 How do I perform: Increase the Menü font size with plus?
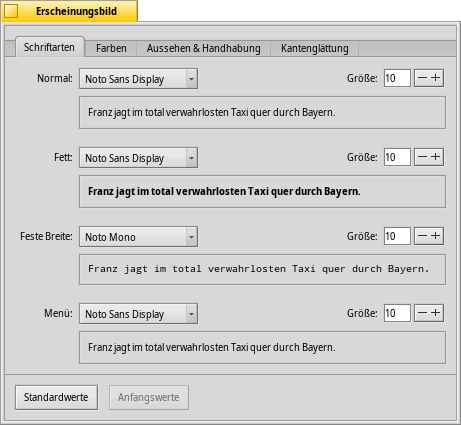click(x=436, y=313)
